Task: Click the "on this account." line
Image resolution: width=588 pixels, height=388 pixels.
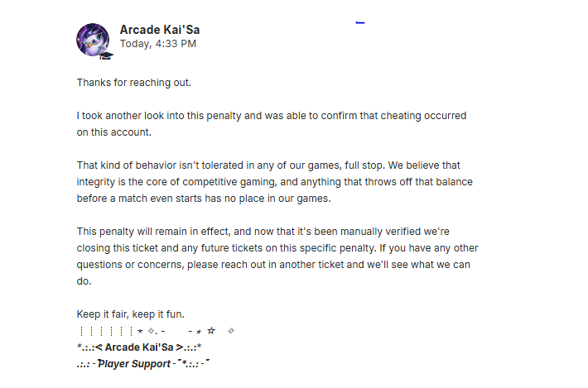Action: click(114, 132)
